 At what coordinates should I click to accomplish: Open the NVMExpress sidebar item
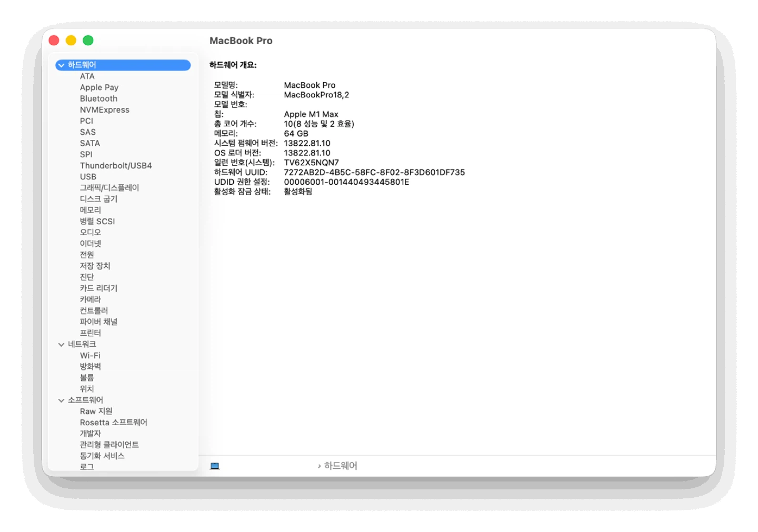point(104,109)
